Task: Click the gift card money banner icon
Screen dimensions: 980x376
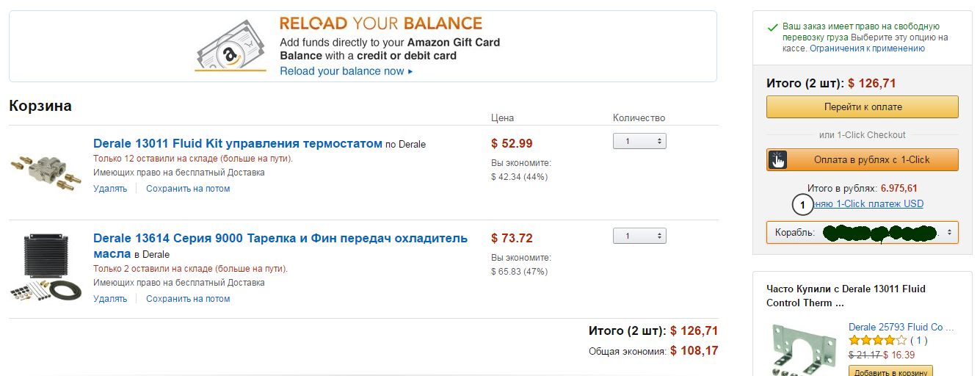Action: [230, 44]
